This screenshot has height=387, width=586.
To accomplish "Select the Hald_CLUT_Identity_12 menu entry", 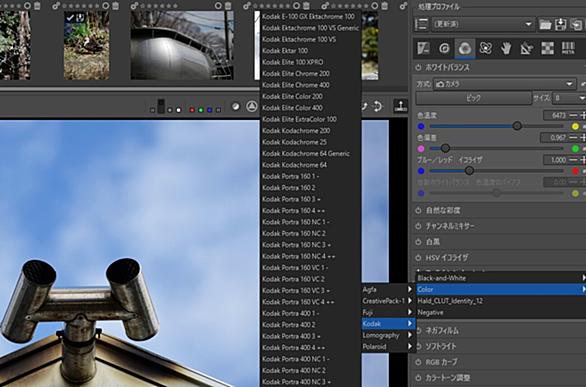I will (501, 301).
